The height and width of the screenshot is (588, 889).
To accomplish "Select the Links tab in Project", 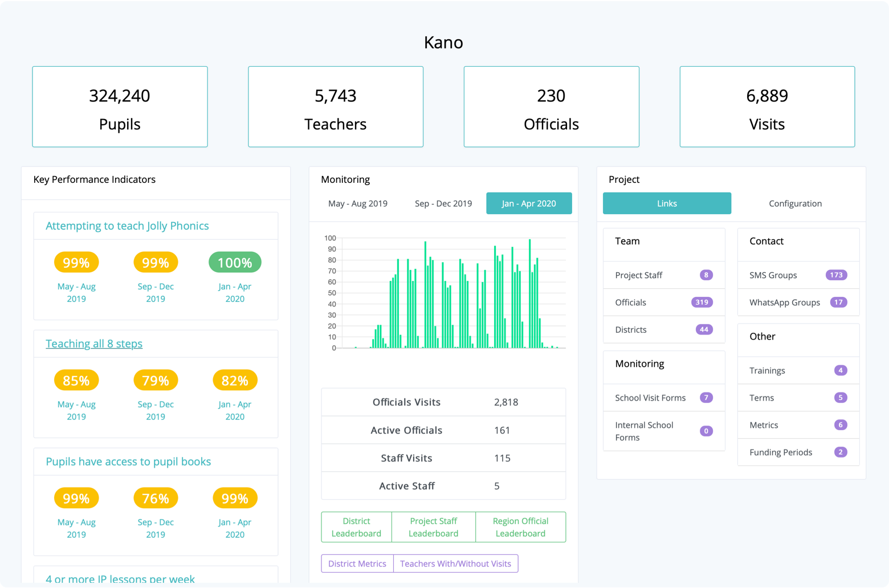I will (x=667, y=203).
